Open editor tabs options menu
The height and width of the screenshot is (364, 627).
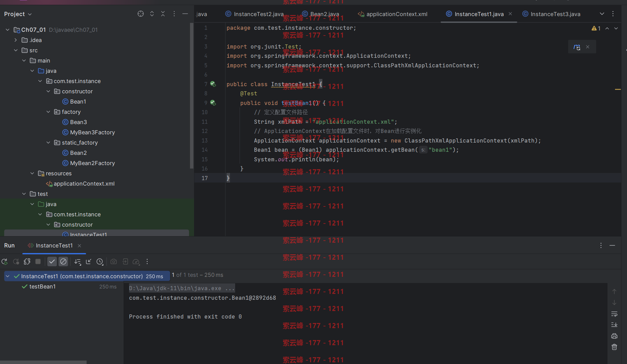(x=613, y=14)
